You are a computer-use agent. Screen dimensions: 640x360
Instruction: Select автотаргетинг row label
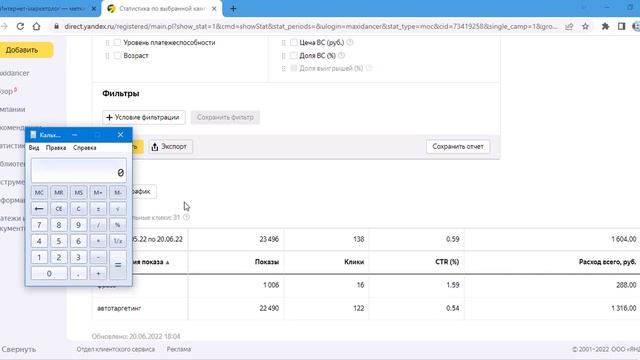pyautogui.click(x=119, y=308)
